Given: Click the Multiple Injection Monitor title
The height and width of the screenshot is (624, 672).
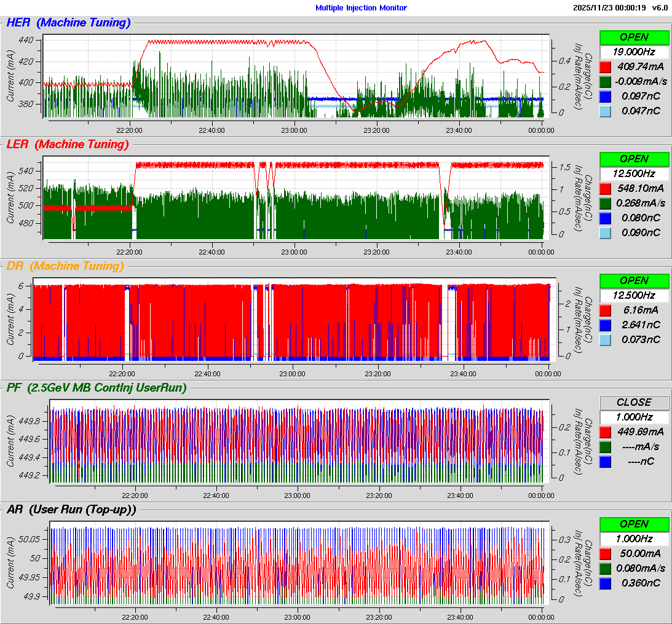Looking at the screenshot, I should click(361, 8).
